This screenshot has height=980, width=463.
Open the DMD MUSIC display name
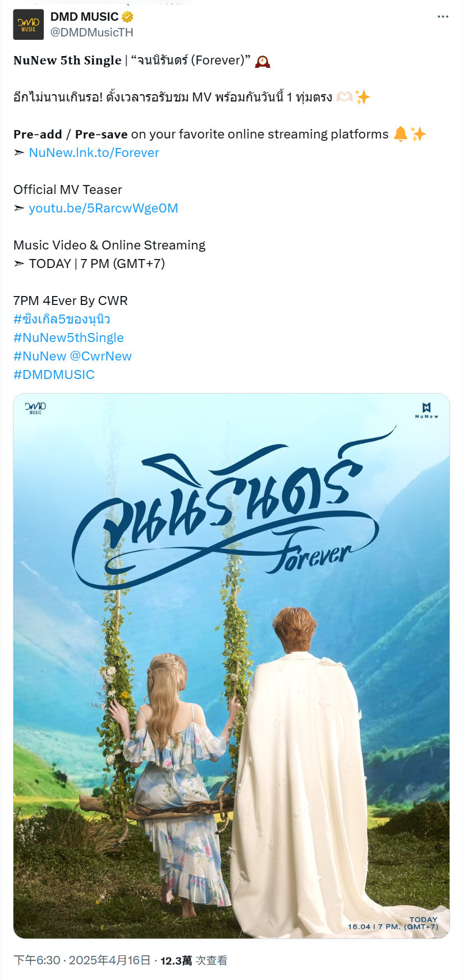pos(84,17)
